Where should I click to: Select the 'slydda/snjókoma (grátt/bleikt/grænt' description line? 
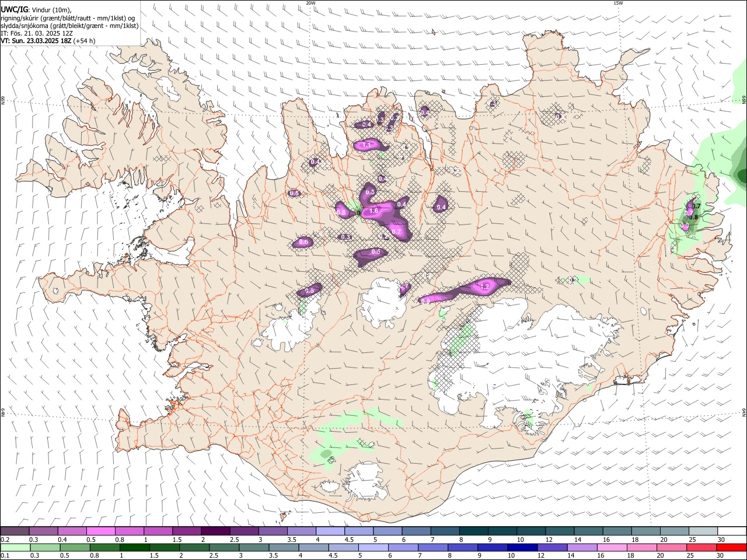[x=69, y=26]
